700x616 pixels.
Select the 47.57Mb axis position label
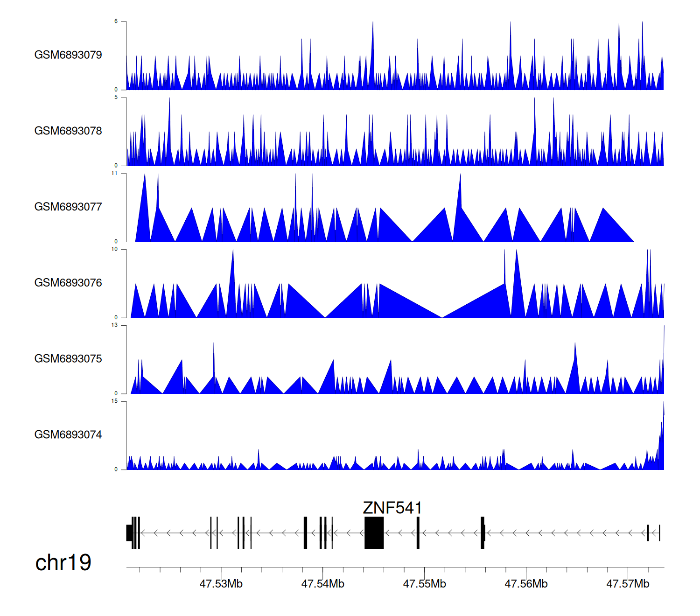point(628,584)
